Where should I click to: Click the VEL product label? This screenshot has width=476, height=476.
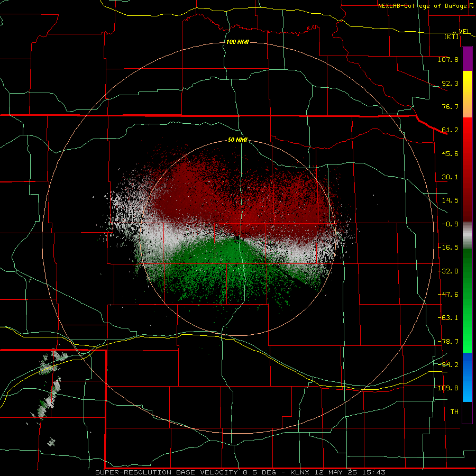point(464,31)
